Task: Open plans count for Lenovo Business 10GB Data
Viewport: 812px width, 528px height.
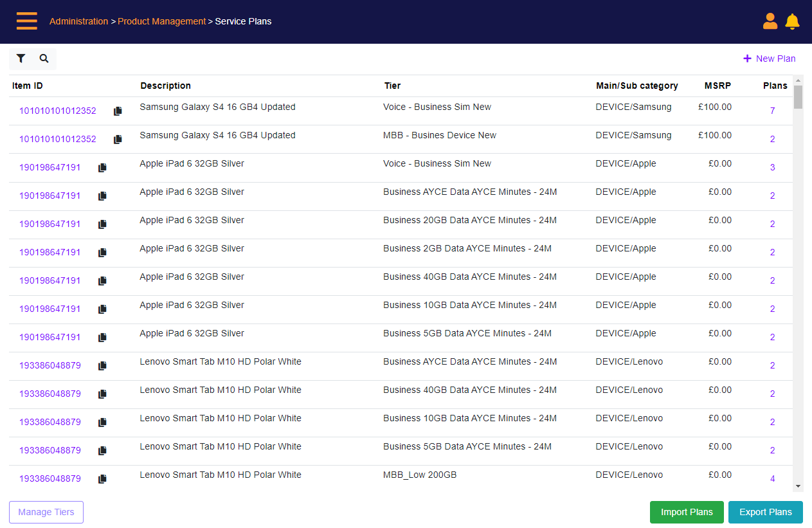Action: coord(773,423)
